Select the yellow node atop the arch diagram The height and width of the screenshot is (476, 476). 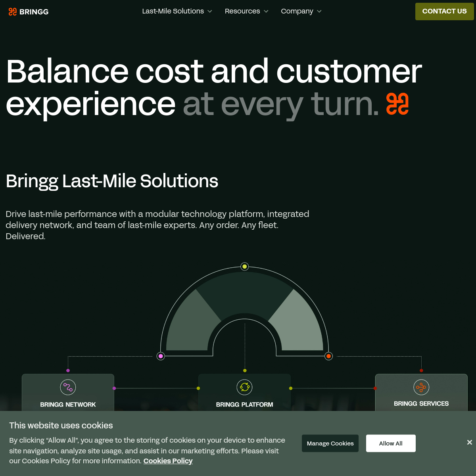pos(245,267)
